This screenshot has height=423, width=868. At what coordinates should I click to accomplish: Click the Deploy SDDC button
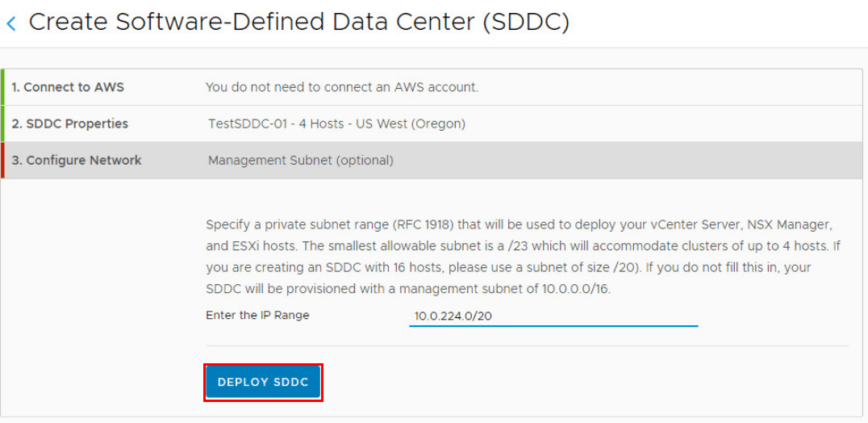coord(263,382)
